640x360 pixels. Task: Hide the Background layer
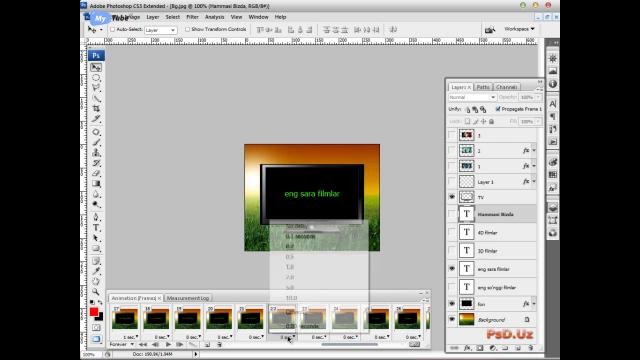click(452, 320)
